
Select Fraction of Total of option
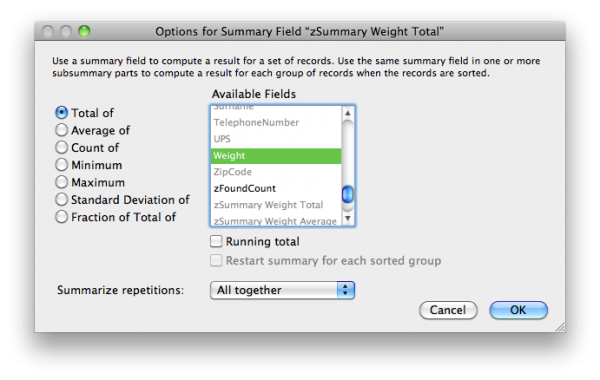(61, 217)
